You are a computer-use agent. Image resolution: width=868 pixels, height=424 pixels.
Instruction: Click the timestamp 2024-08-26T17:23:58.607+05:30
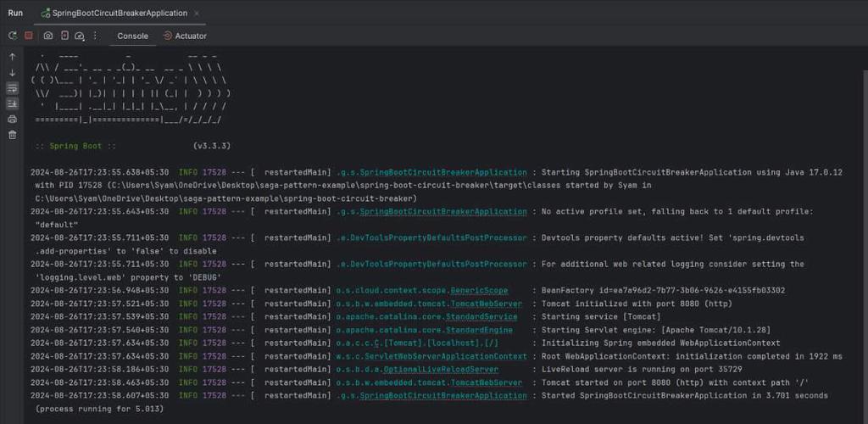tap(100, 395)
